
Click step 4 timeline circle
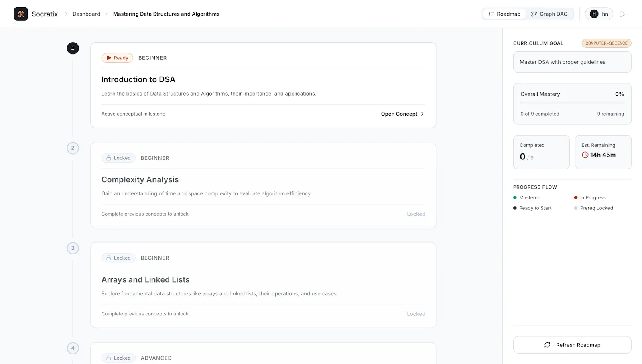click(x=73, y=348)
